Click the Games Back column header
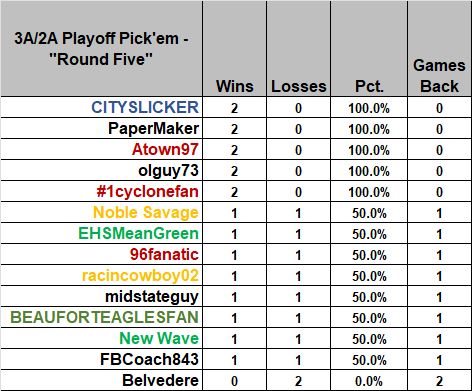The width and height of the screenshot is (472, 391). tap(439, 76)
